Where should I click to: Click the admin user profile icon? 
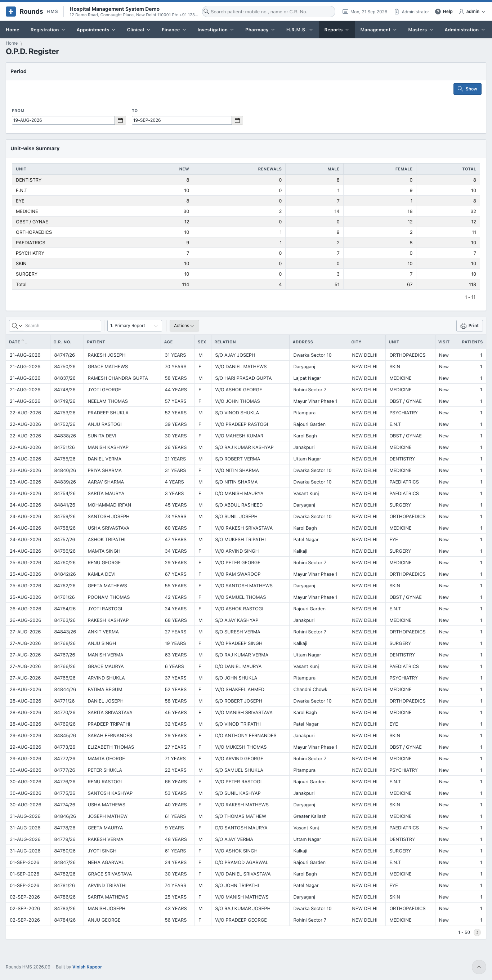(x=461, y=12)
